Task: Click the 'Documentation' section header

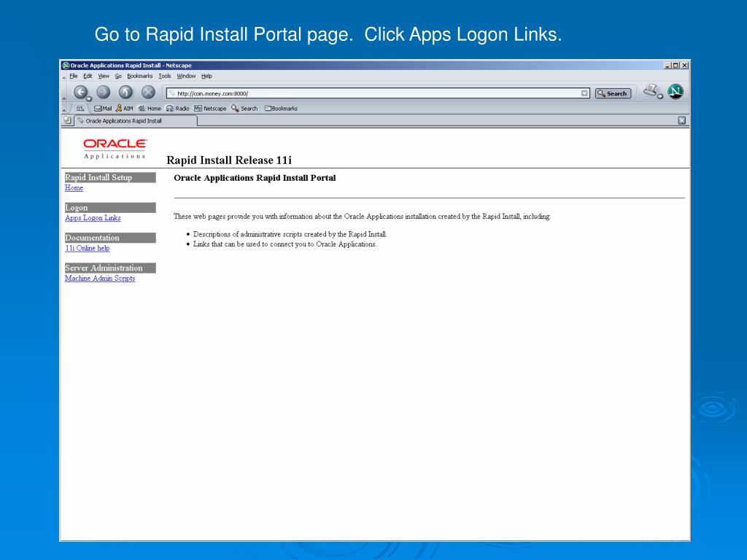Action: (110, 238)
